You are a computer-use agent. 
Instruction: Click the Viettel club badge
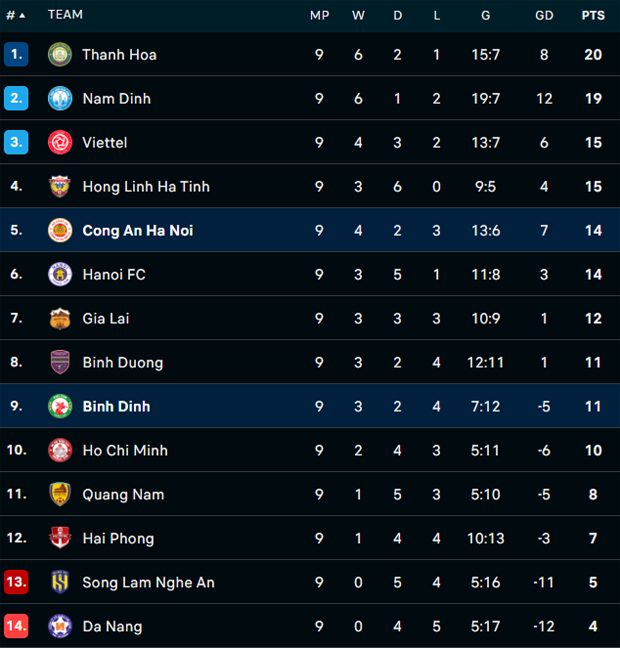(60, 143)
